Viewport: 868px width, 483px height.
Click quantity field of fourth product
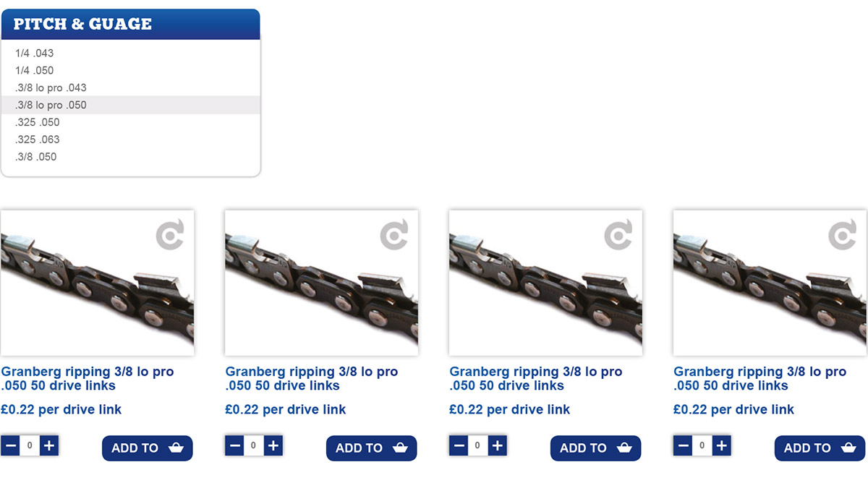tap(702, 445)
